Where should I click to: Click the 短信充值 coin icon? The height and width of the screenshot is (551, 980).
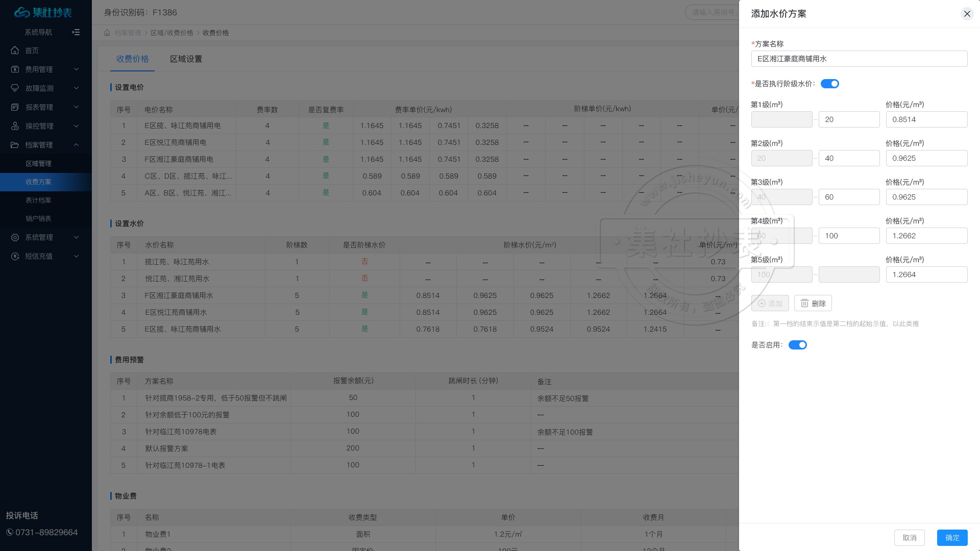click(15, 256)
